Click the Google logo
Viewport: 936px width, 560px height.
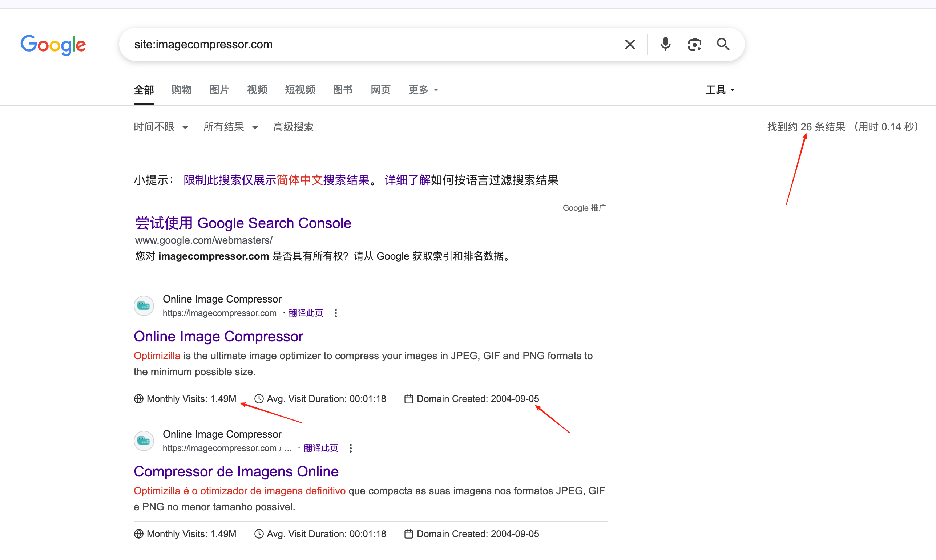tap(53, 45)
